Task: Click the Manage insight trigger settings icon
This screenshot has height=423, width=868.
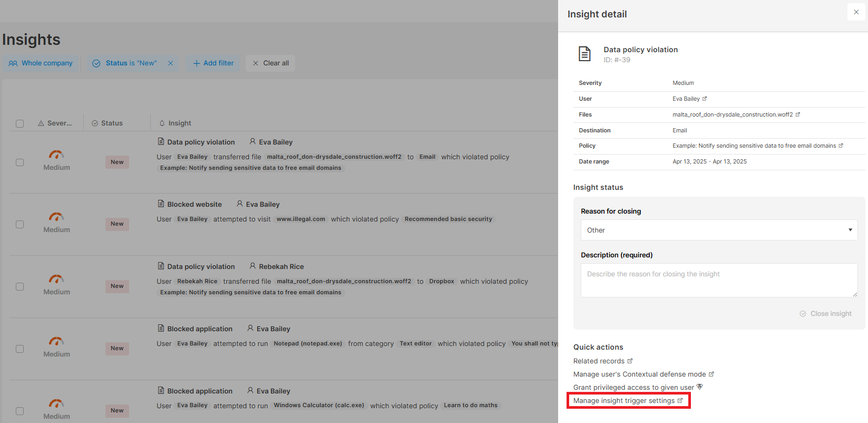Action: [x=680, y=401]
